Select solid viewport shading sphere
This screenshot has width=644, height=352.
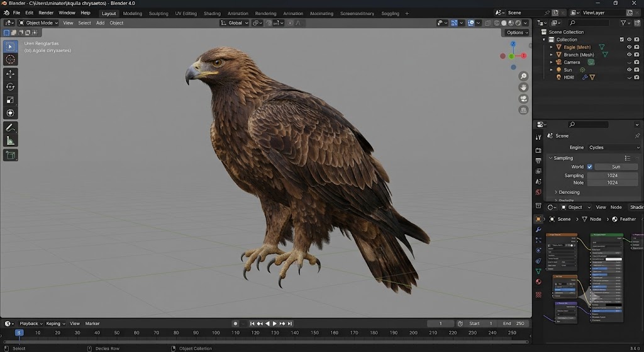click(x=504, y=23)
